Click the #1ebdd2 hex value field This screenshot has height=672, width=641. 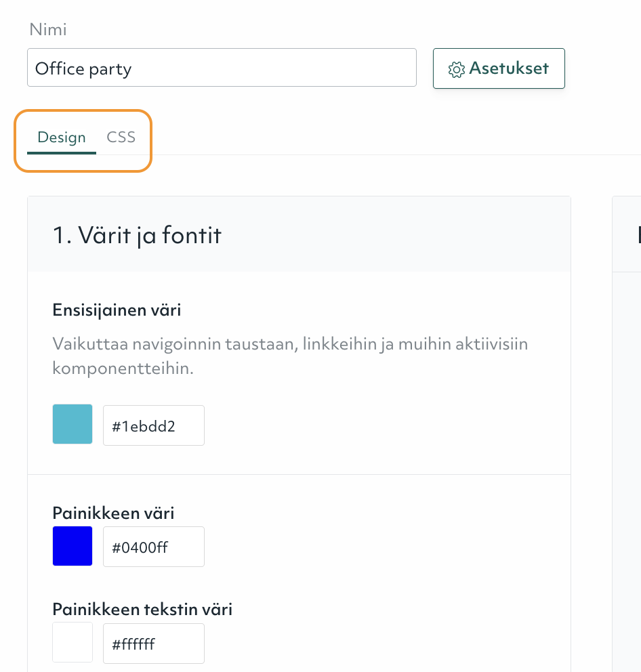tap(153, 425)
